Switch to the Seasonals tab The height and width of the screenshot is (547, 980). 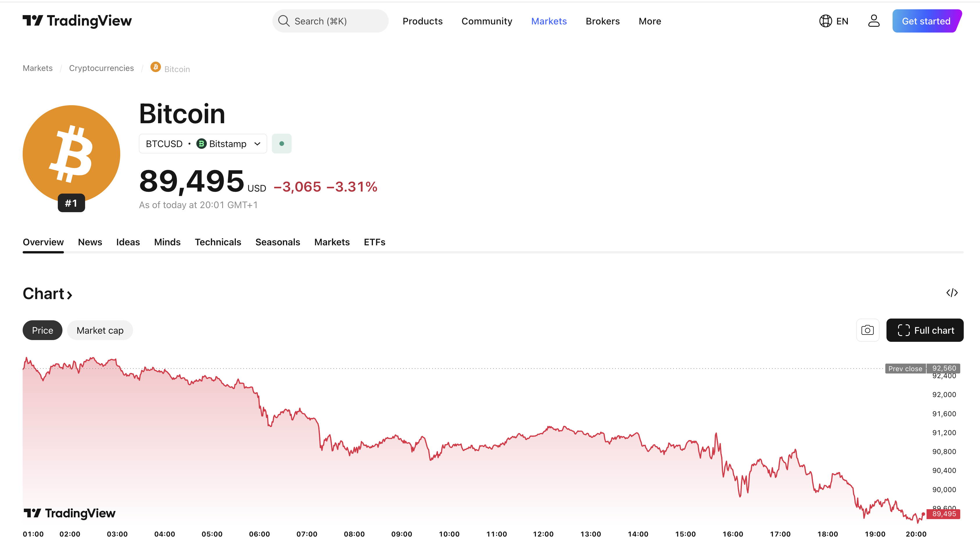[x=277, y=242]
